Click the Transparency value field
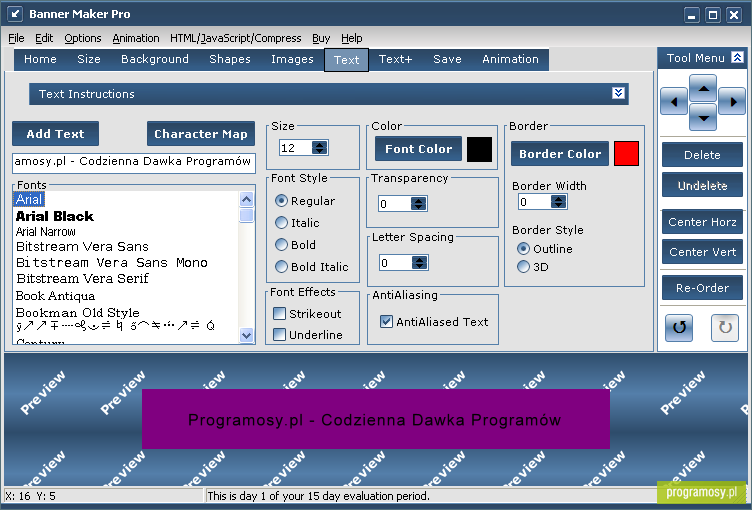 pyautogui.click(x=394, y=204)
